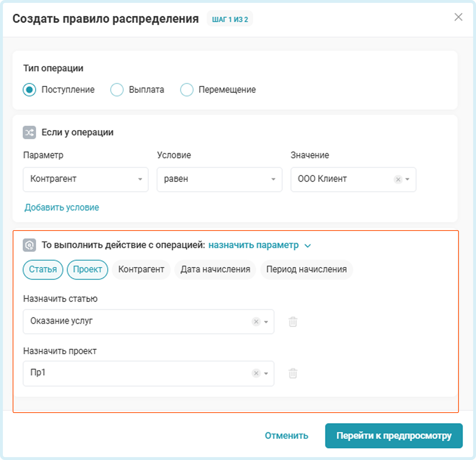476x460 pixels.
Task: Clear the 'ООО Клиент' value
Action: pos(398,179)
